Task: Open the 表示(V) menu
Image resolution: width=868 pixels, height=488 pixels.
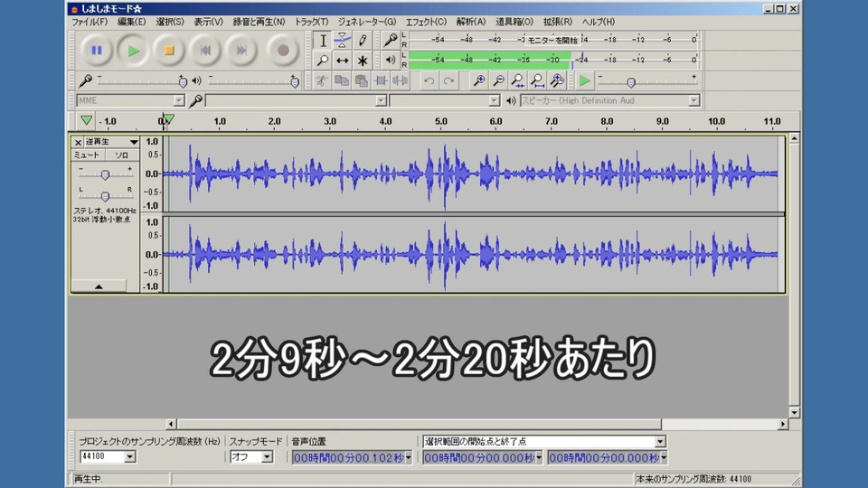Action: point(208,22)
